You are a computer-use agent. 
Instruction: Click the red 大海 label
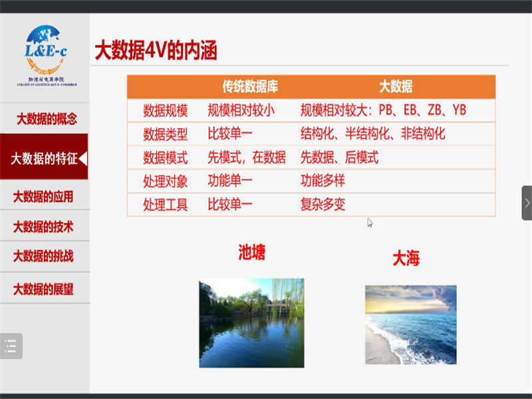(406, 259)
